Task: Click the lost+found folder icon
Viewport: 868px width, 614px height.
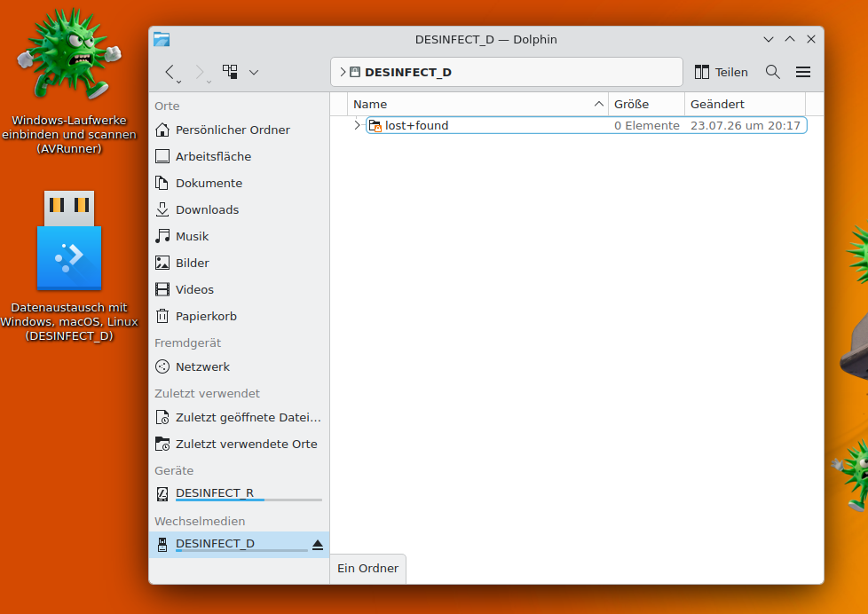Action: tap(375, 126)
